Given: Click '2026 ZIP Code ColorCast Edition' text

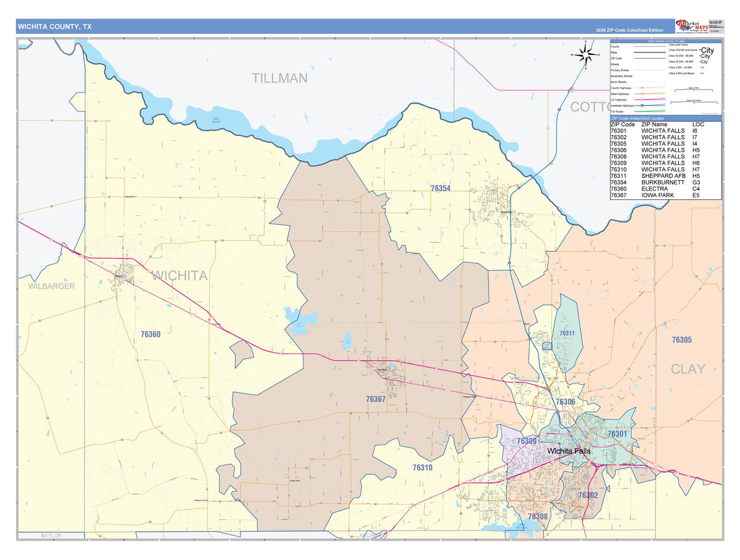Looking at the screenshot, I should tap(630, 30).
